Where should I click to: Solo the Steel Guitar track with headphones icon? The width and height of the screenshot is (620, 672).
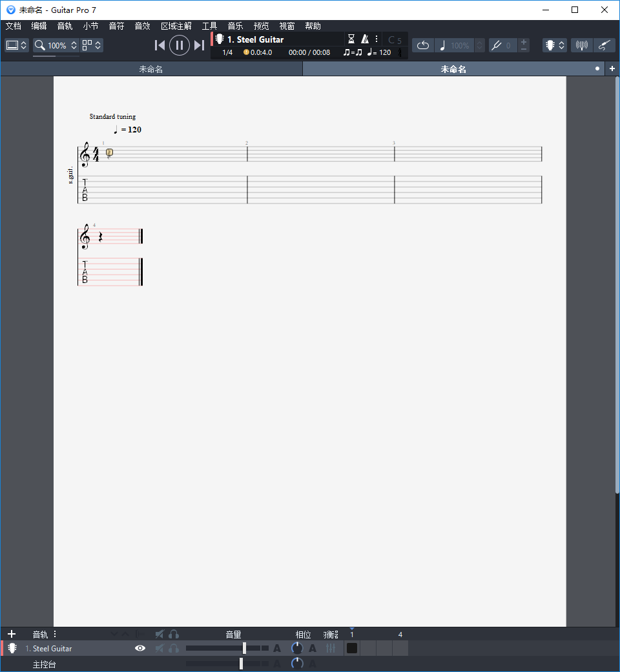click(174, 648)
